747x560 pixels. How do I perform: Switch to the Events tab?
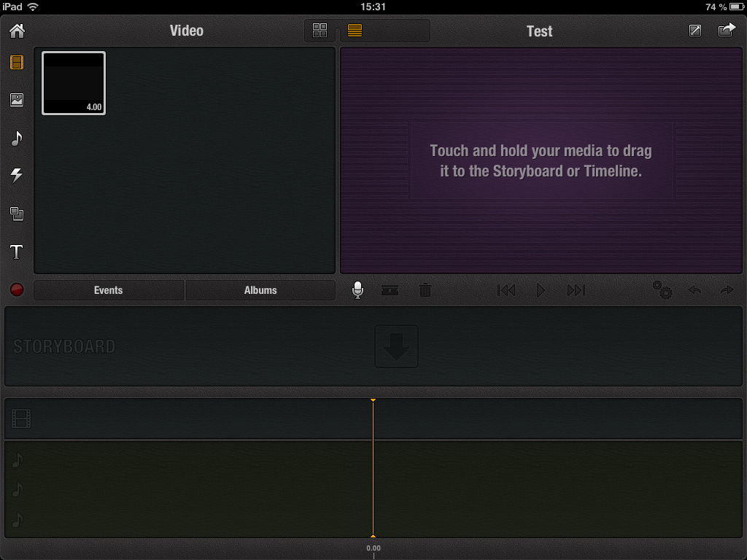tap(109, 290)
